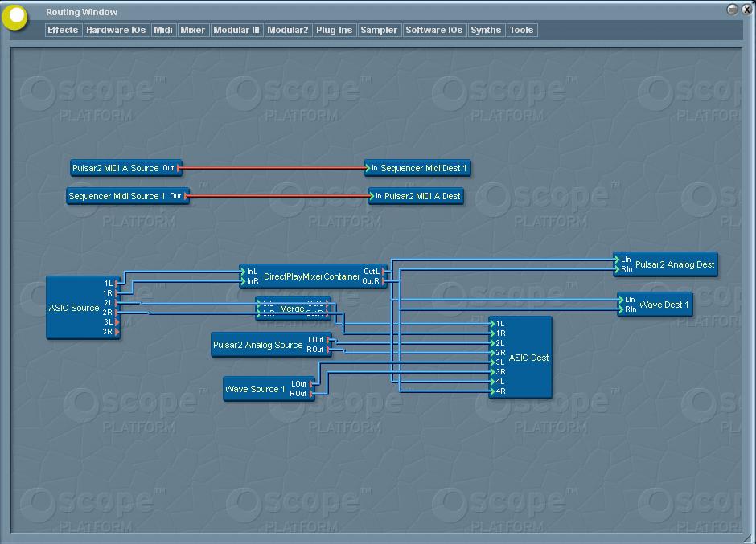
Task: Click the 1L input port on ASIO Dest
Action: pos(492,324)
